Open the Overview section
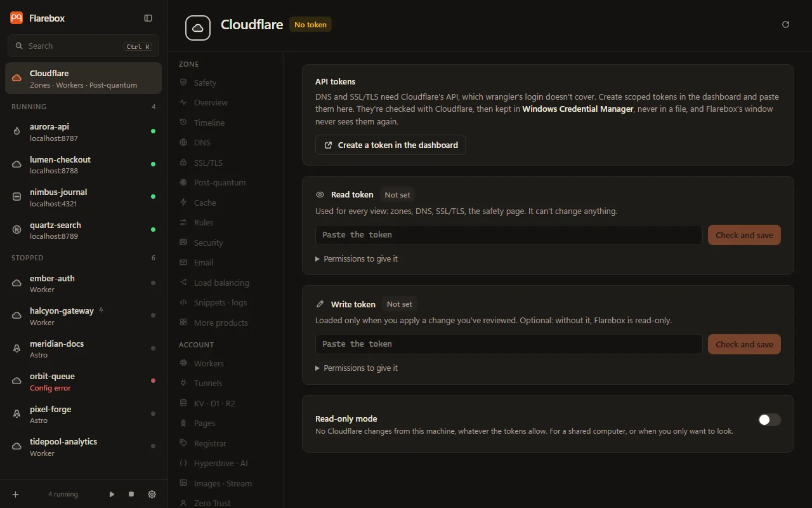The height and width of the screenshot is (508, 812). pyautogui.click(x=225, y=102)
